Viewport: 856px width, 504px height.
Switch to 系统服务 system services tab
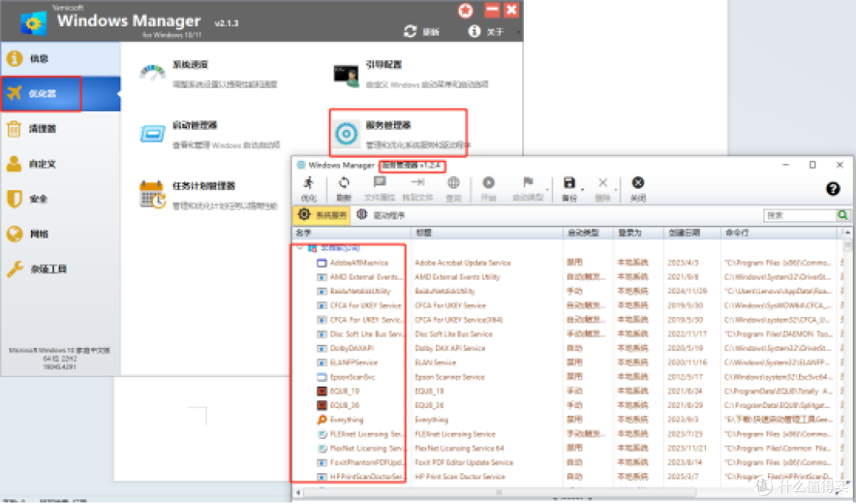tap(322, 215)
